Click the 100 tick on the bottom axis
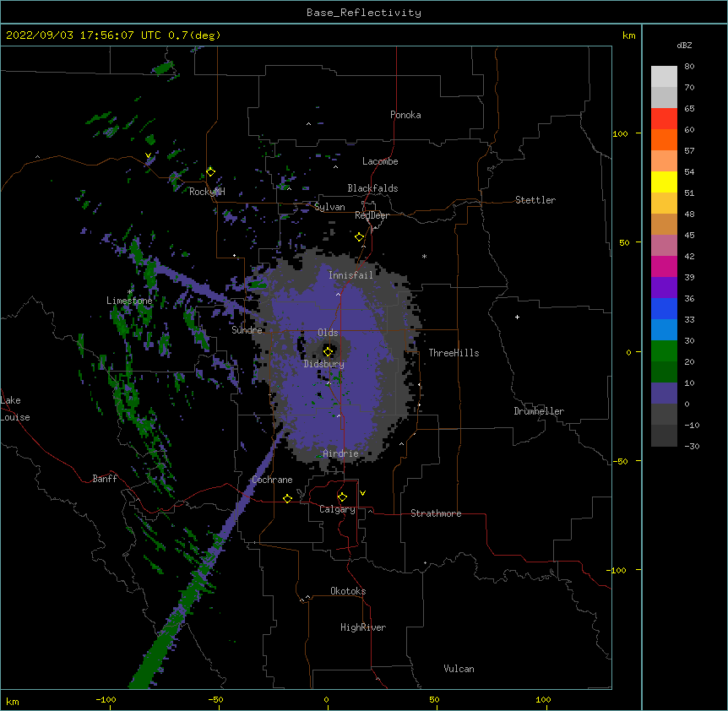 pyautogui.click(x=543, y=699)
